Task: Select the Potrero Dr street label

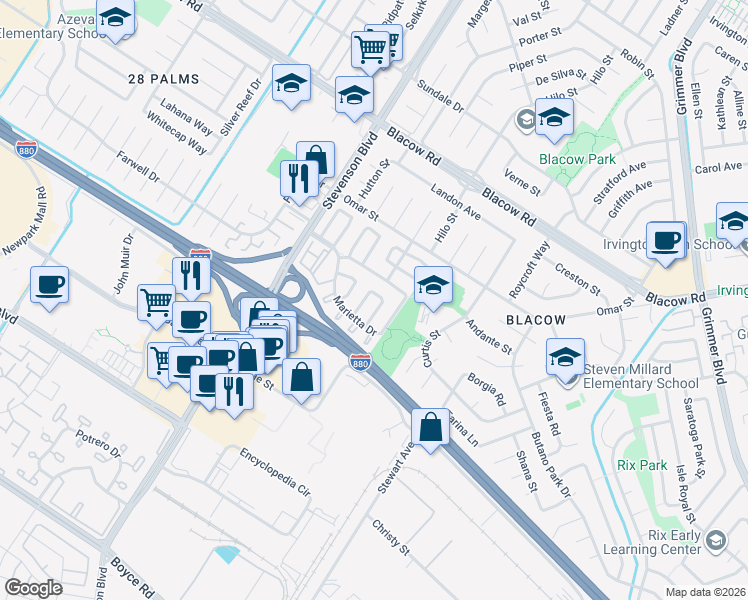Action: pos(98,444)
